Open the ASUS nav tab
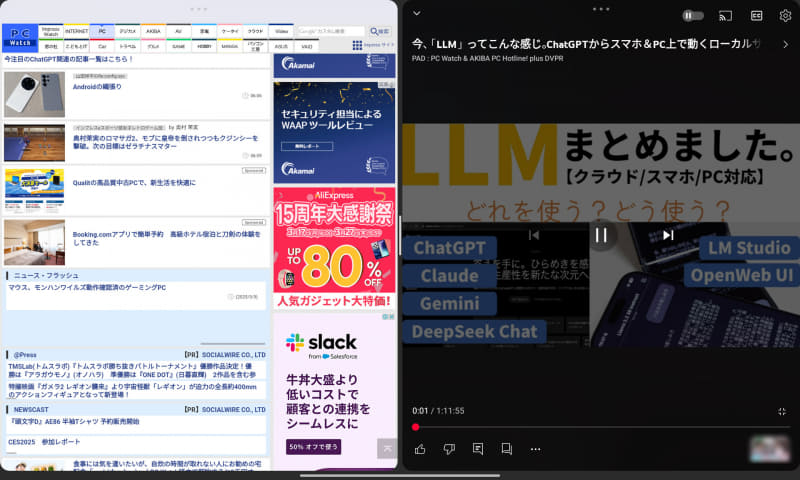800x480 pixels. click(281, 46)
